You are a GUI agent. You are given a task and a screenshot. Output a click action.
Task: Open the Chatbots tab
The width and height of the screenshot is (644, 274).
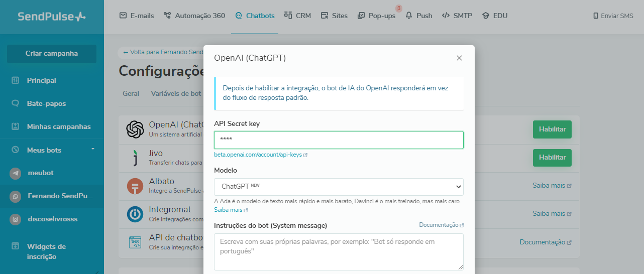pos(255,16)
